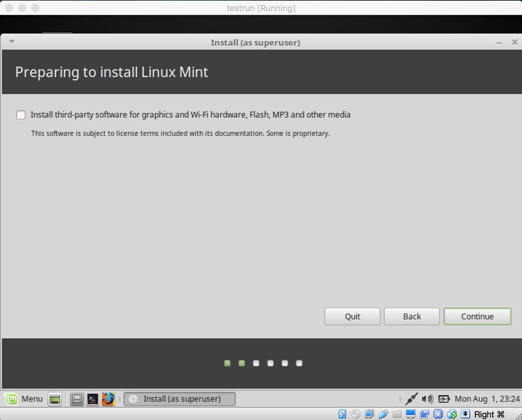The image size is (522, 420).
Task: Launch Firefox from the panel
Action: [108, 399]
